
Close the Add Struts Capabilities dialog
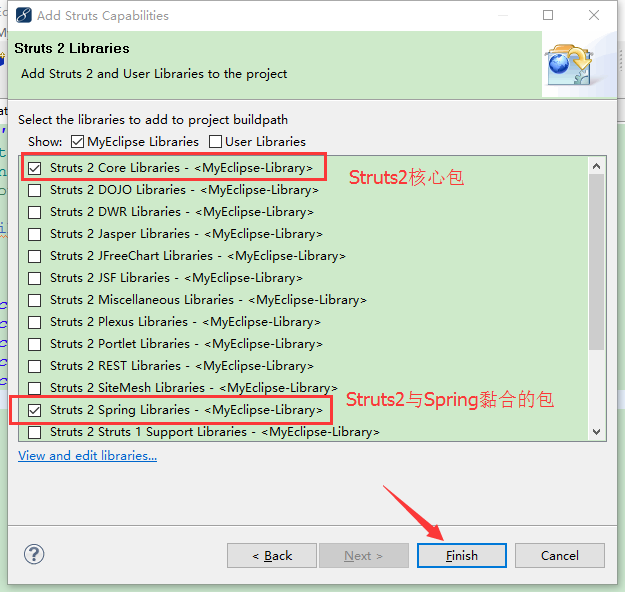click(594, 15)
